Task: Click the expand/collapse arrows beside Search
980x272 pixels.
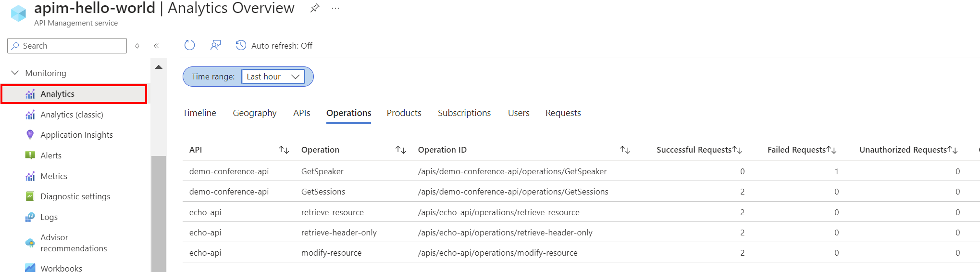Action: click(137, 46)
